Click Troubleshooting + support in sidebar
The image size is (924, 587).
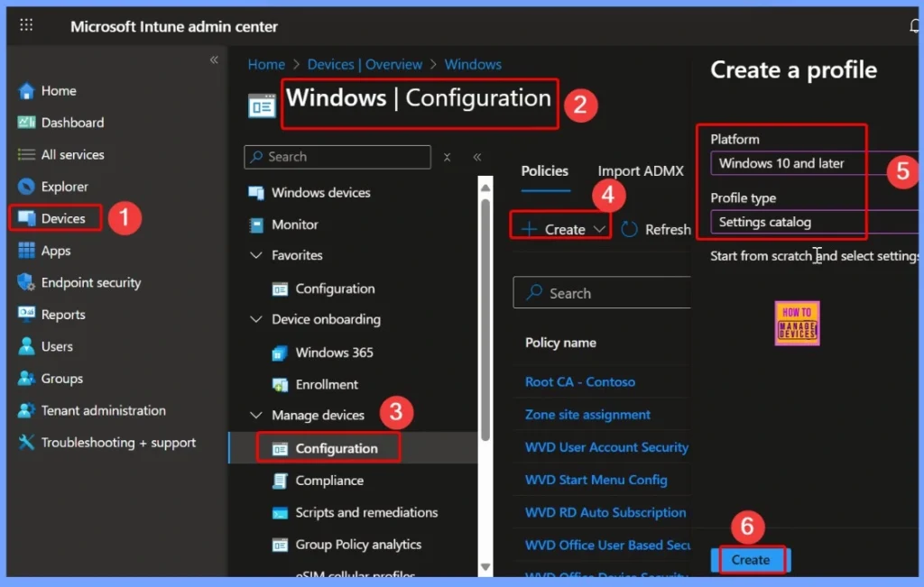[x=118, y=443]
